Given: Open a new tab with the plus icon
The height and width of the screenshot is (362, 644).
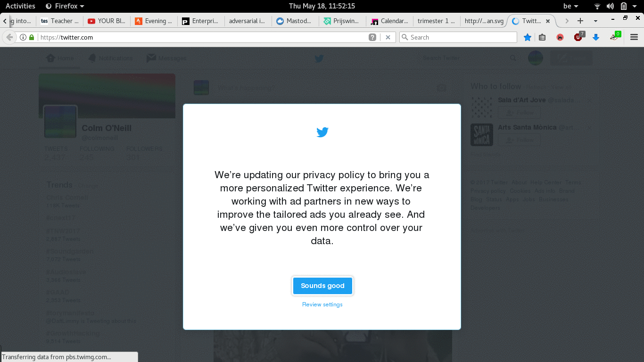Looking at the screenshot, I should point(580,21).
